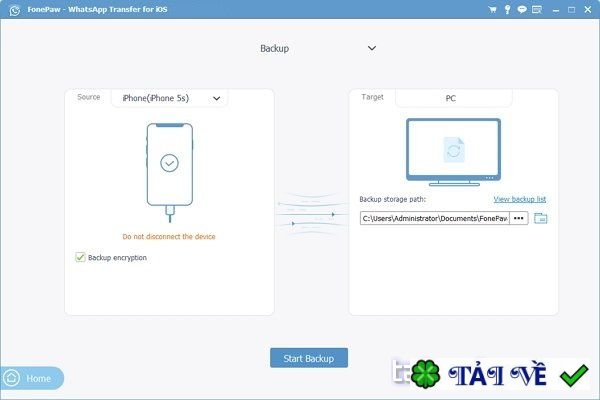Click the Target label
The height and width of the screenshot is (400, 600).
[372, 97]
